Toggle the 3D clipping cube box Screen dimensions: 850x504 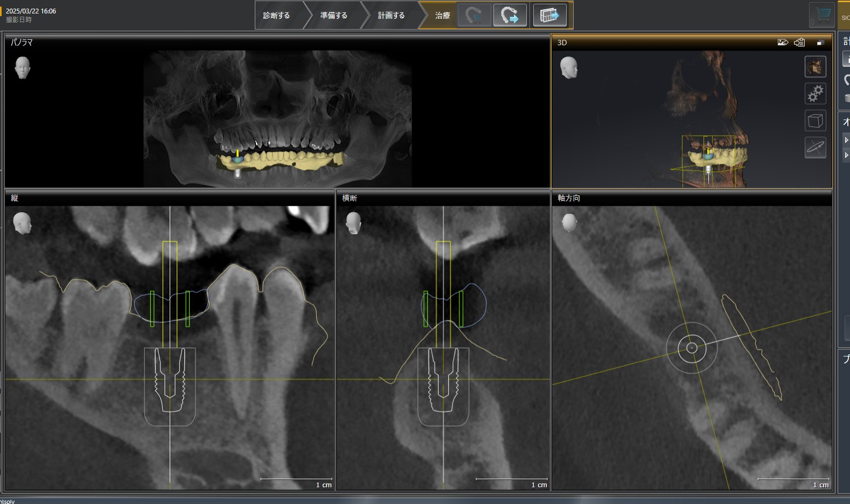click(x=815, y=121)
